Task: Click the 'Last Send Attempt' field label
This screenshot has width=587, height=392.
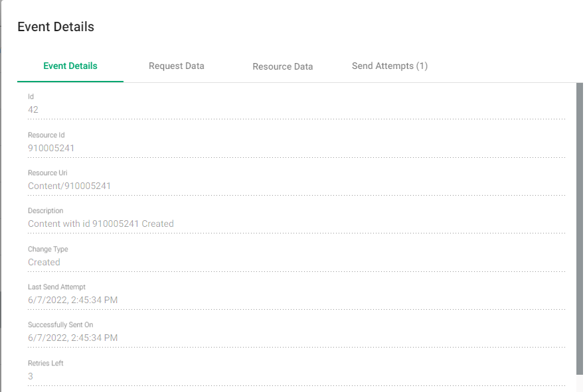Action: coord(56,287)
